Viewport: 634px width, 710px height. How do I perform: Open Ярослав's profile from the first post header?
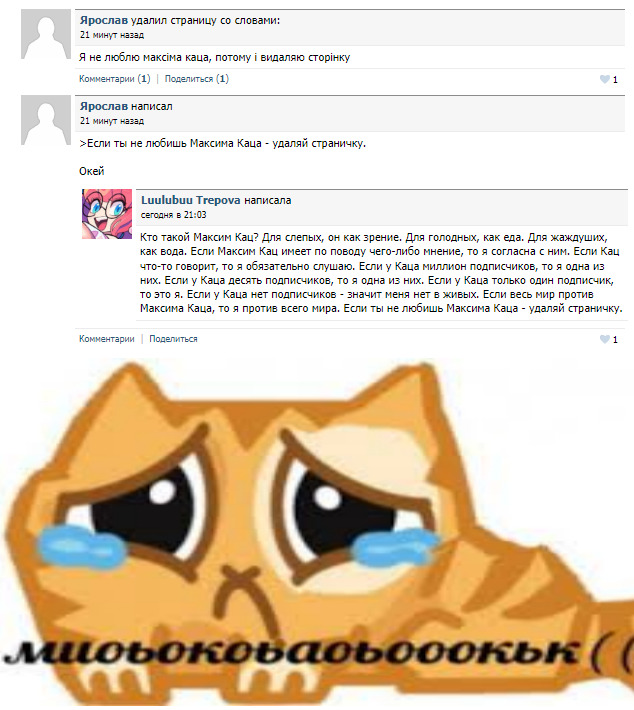[x=104, y=20]
